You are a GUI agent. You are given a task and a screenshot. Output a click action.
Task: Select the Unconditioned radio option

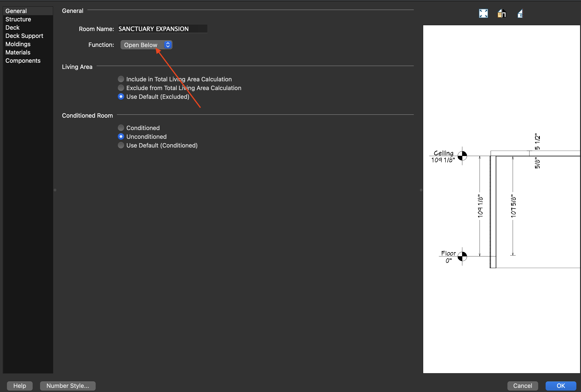pyautogui.click(x=121, y=136)
